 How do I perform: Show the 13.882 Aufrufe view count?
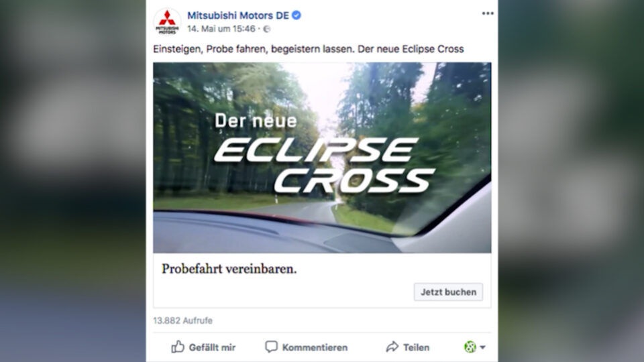182,320
